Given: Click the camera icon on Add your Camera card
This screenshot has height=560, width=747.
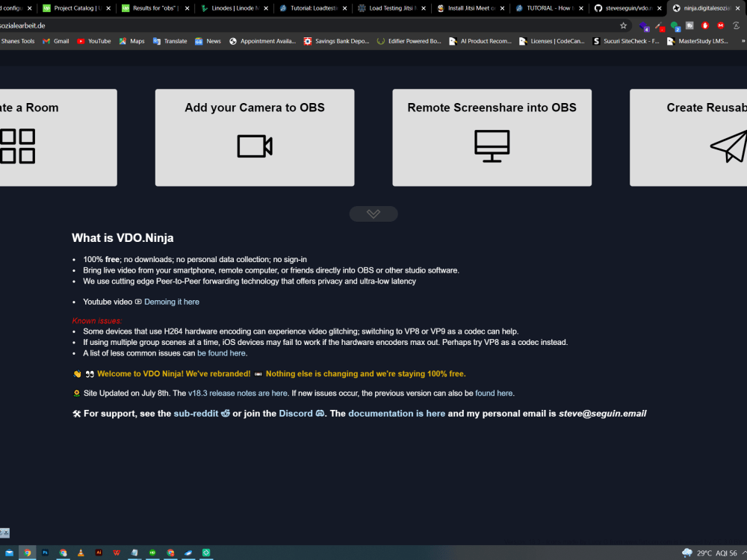Looking at the screenshot, I should pyautogui.click(x=254, y=147).
